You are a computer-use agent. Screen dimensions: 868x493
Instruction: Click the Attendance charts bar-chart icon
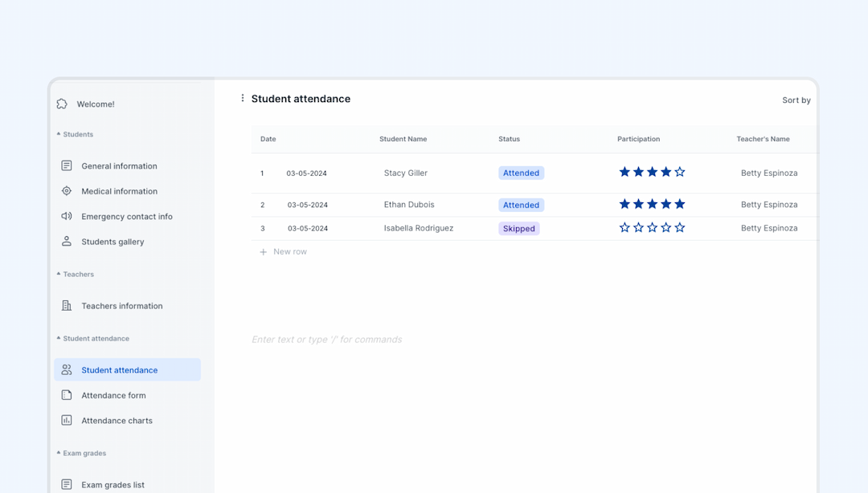pos(66,420)
